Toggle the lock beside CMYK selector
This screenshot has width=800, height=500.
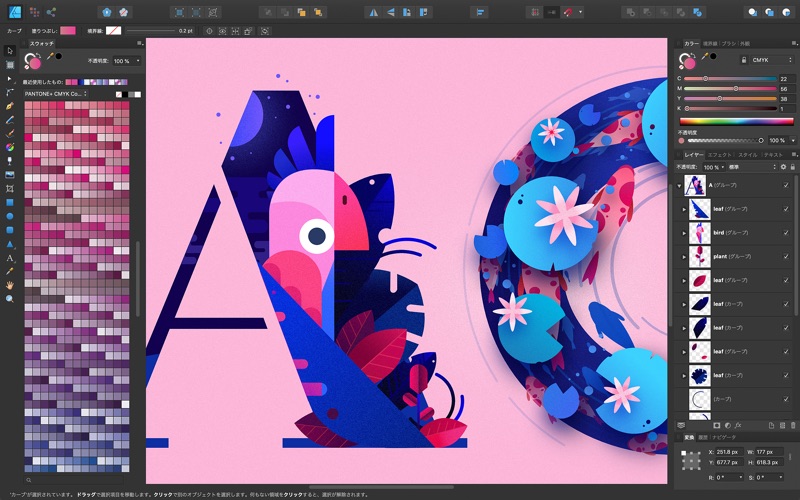744,60
